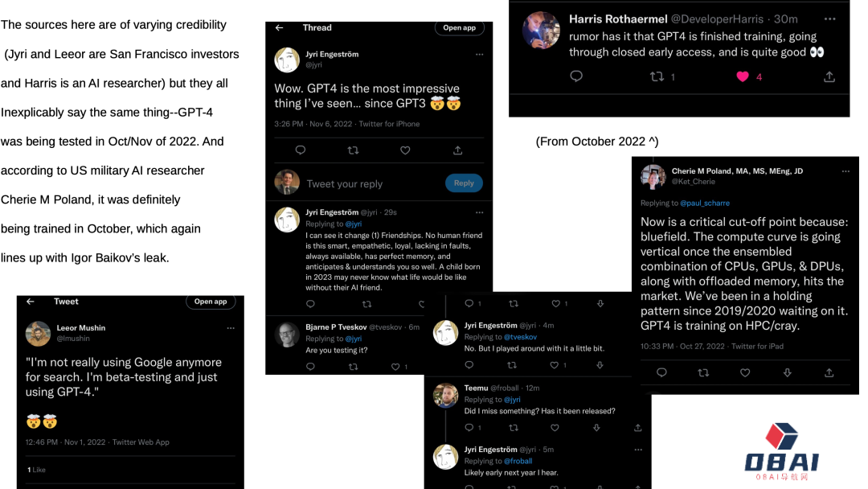Image resolution: width=868 pixels, height=489 pixels.
Task: Open more options on Jyri Engeström's main tweet
Action: (479, 55)
